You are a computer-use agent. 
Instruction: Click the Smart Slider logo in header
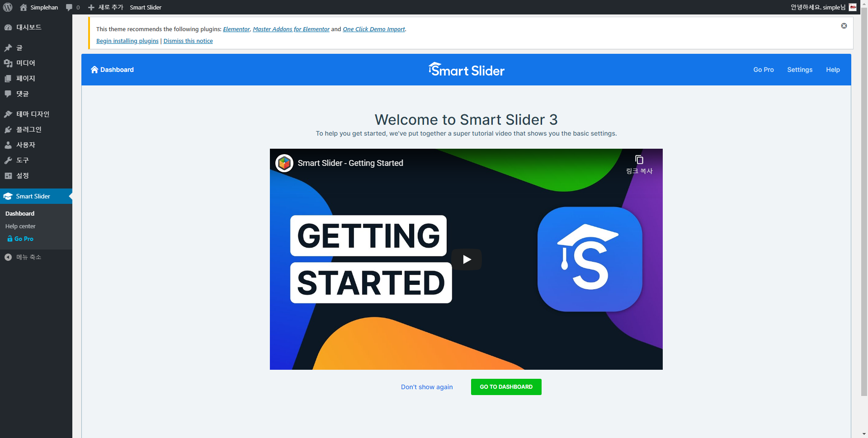tap(466, 70)
